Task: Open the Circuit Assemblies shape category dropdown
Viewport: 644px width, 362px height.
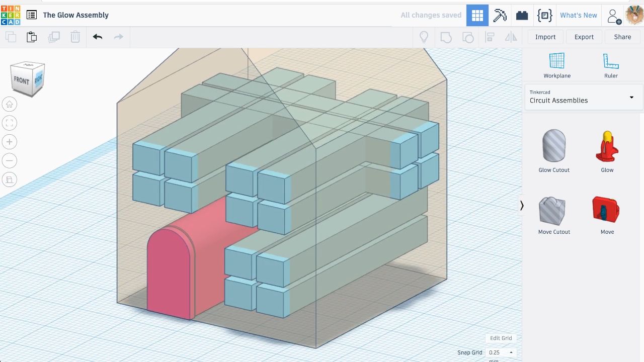Action: [583, 97]
